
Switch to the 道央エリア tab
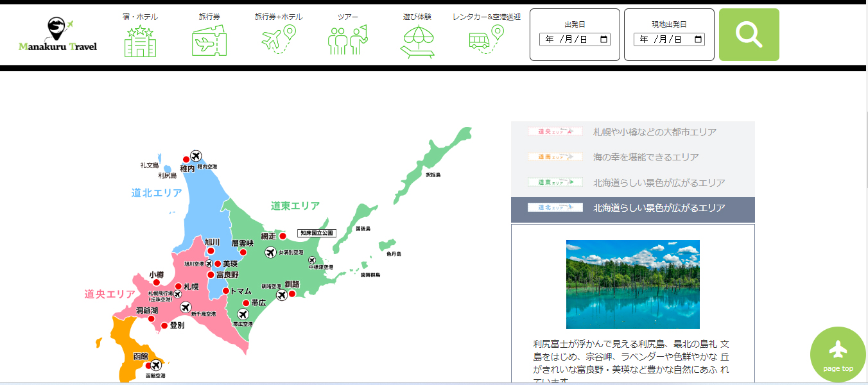[632, 132]
